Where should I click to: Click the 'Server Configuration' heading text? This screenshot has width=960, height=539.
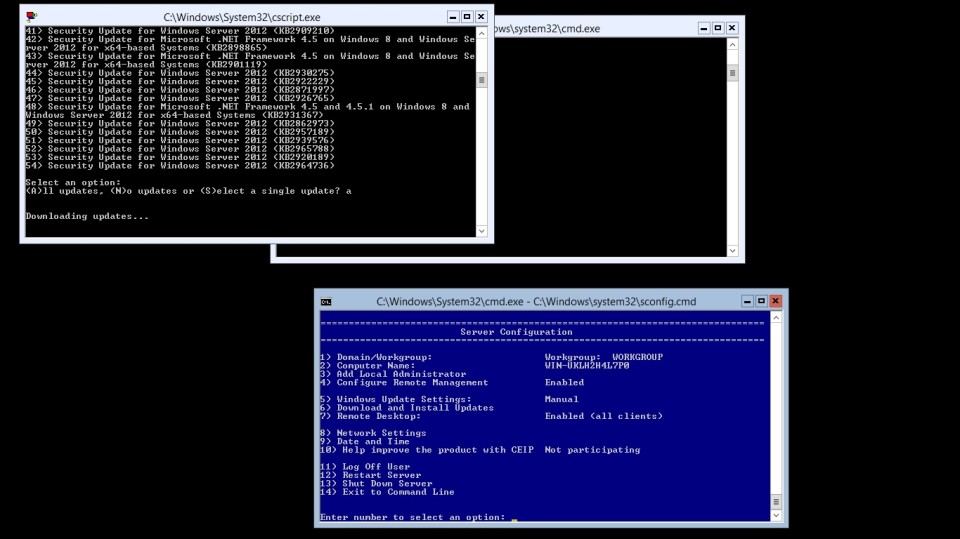pyautogui.click(x=516, y=332)
